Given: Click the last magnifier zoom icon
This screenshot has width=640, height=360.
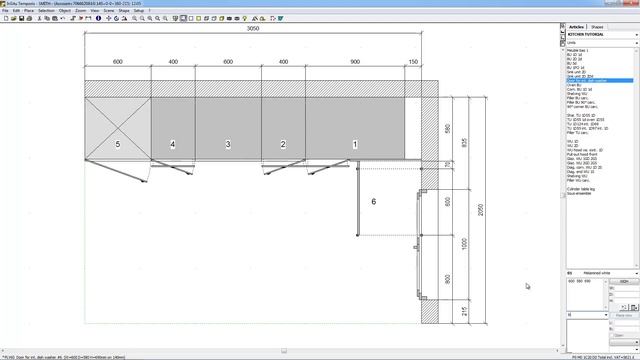Looking at the screenshot, I should (165, 18).
